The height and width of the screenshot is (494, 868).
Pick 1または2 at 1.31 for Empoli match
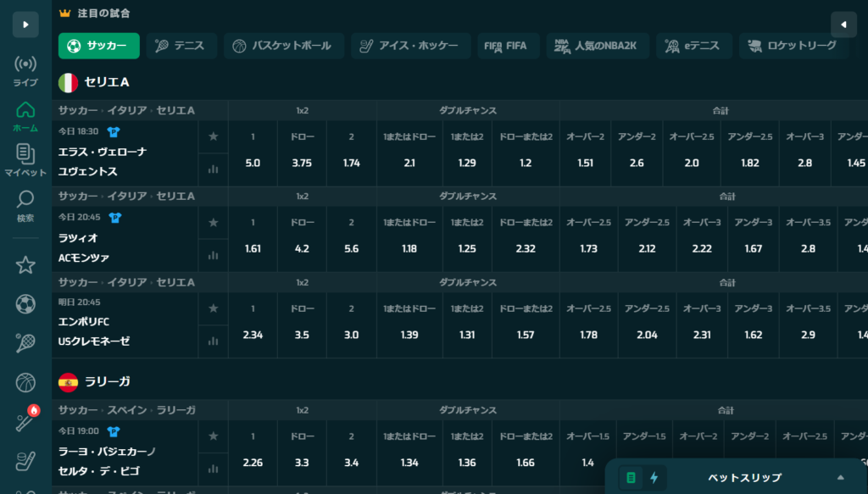pos(467,325)
